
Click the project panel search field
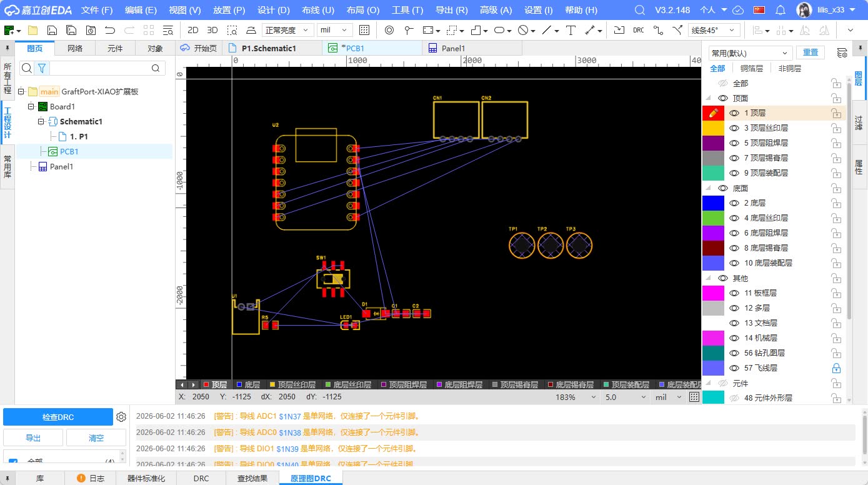99,68
